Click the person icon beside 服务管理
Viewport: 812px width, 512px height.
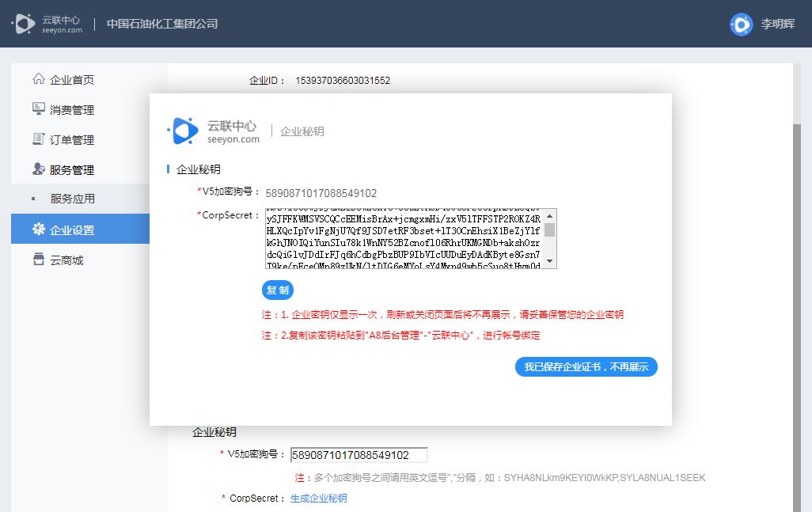38,169
